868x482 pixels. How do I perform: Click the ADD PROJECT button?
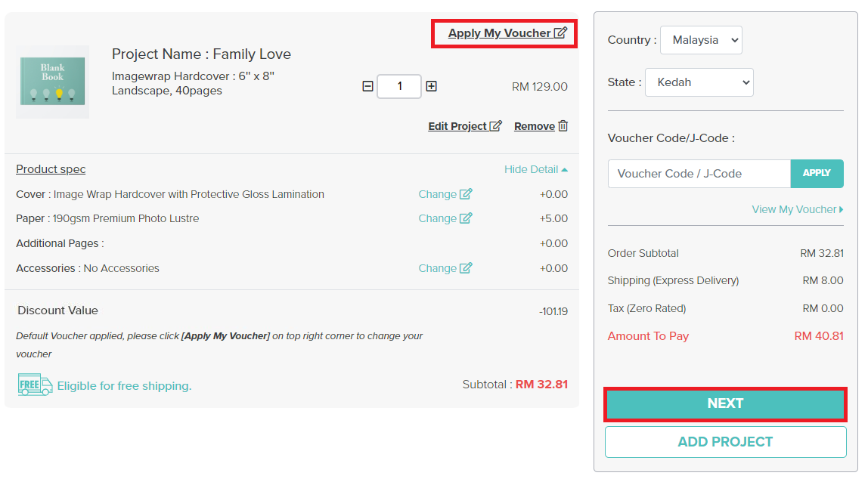point(725,442)
